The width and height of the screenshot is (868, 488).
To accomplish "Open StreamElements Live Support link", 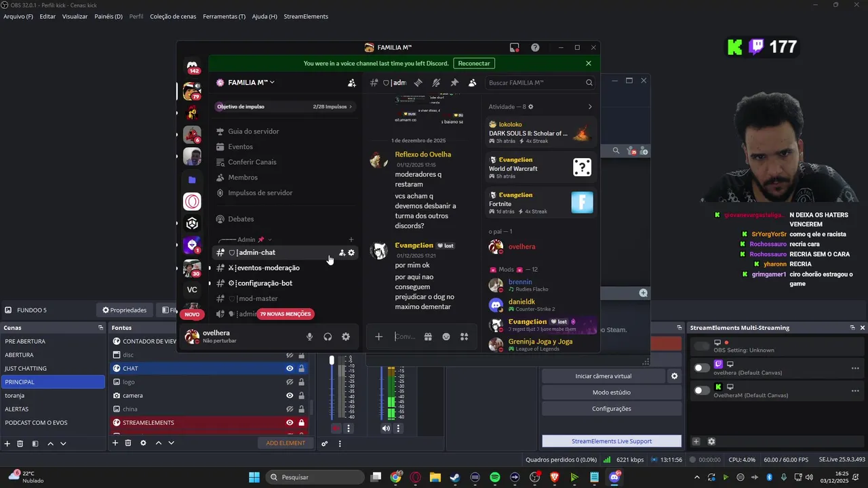I will click(612, 441).
